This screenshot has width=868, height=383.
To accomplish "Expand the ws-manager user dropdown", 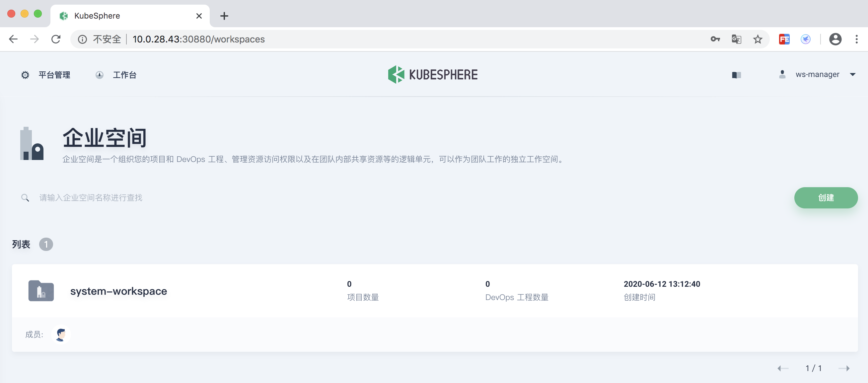I will [x=817, y=75].
